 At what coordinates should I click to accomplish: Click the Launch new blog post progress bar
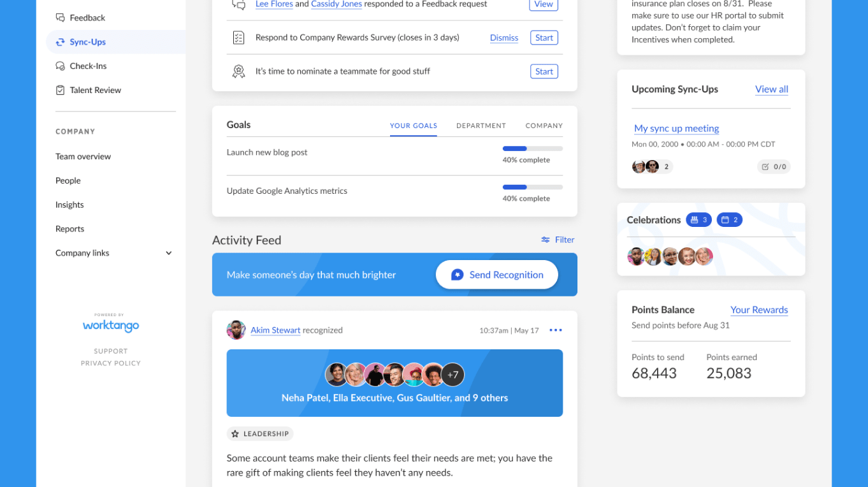(532, 149)
